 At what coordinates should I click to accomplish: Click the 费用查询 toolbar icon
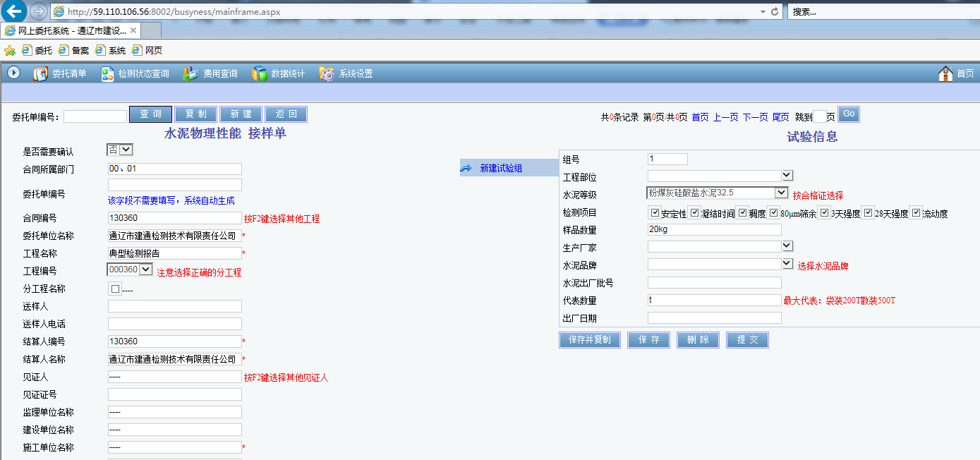pos(191,73)
